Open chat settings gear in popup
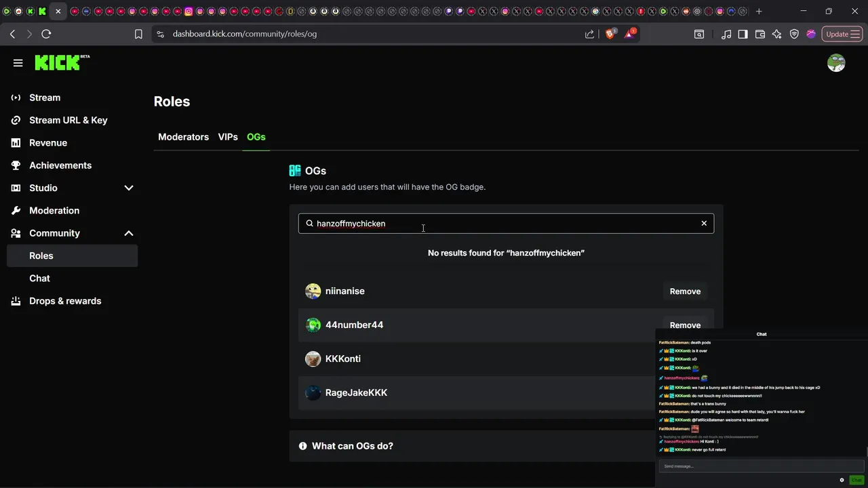The width and height of the screenshot is (868, 488). [x=842, y=480]
